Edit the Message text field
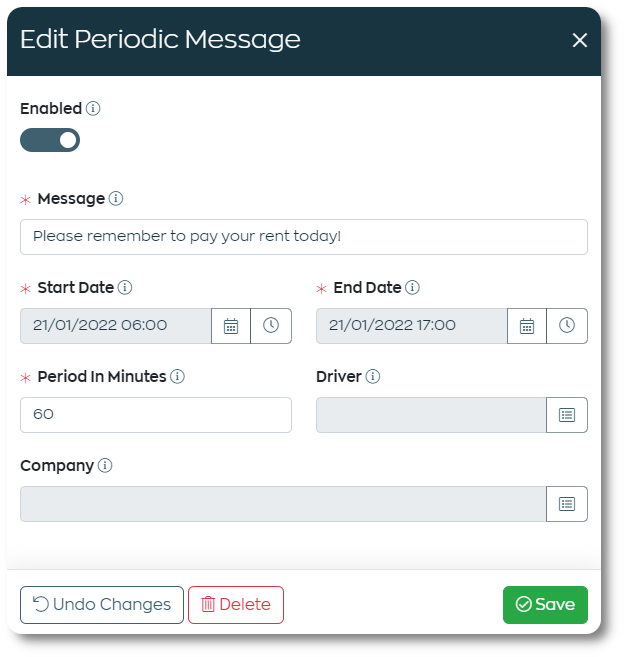The width and height of the screenshot is (624, 657). (x=304, y=237)
